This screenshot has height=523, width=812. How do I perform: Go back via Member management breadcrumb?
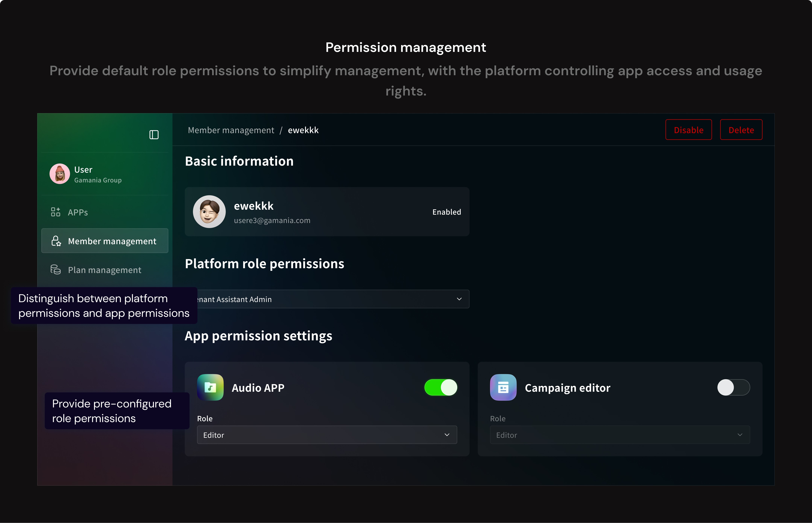[231, 130]
